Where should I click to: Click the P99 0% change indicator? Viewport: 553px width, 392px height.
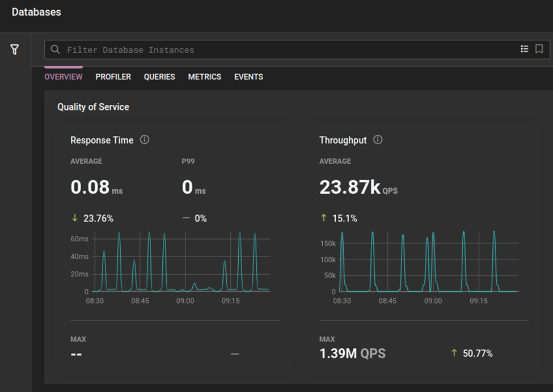pyautogui.click(x=195, y=218)
